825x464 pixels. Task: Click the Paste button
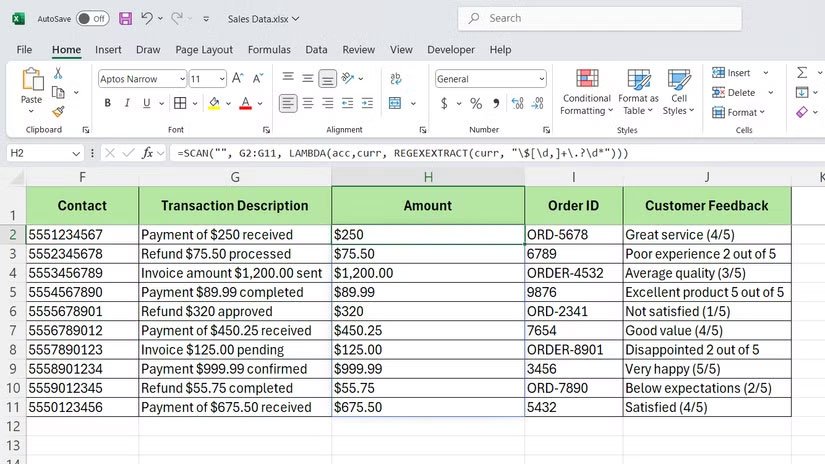coord(32,86)
